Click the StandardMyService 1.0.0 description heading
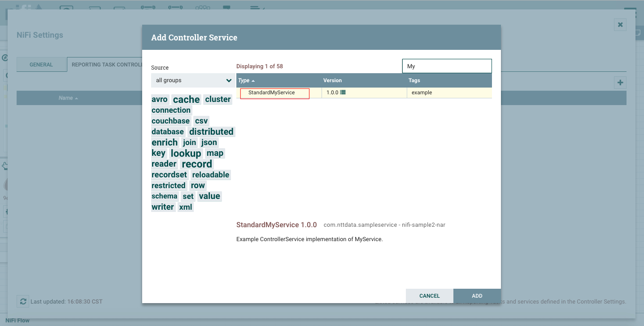This screenshot has width=644, height=326. pyautogui.click(x=277, y=225)
